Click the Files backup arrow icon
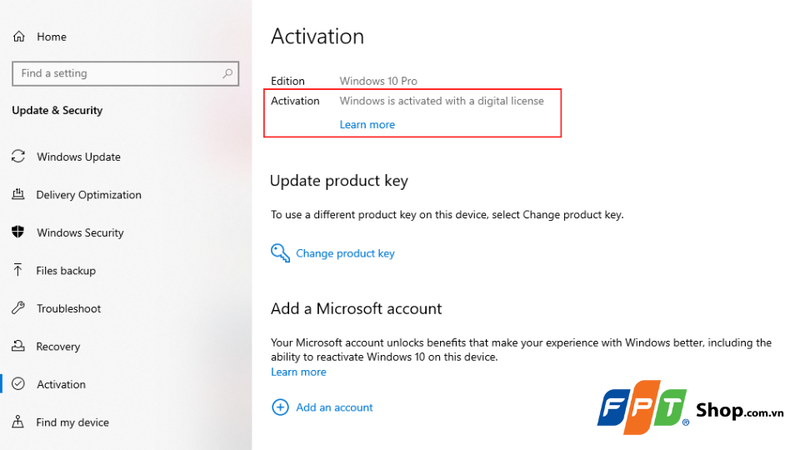Viewport: 800px width, 450px height. (x=18, y=271)
